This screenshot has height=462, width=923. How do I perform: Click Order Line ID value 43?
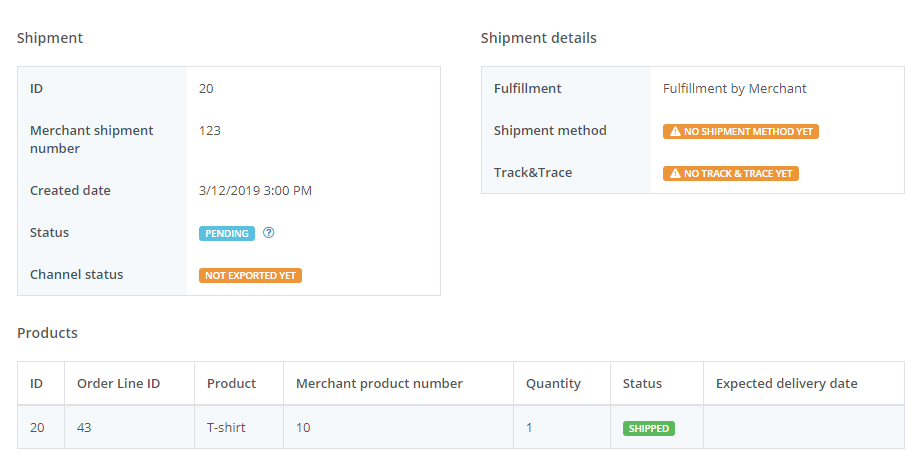tap(85, 428)
